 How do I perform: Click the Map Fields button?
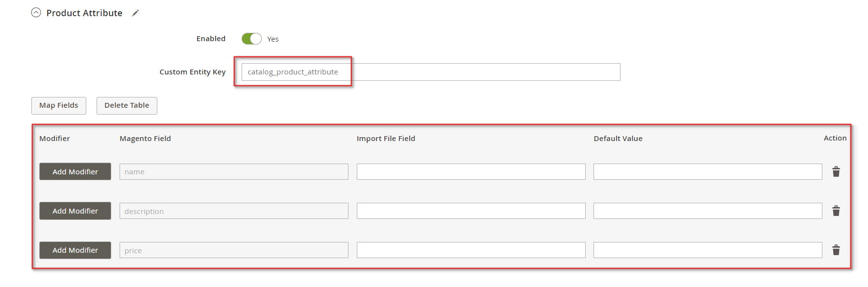(59, 106)
